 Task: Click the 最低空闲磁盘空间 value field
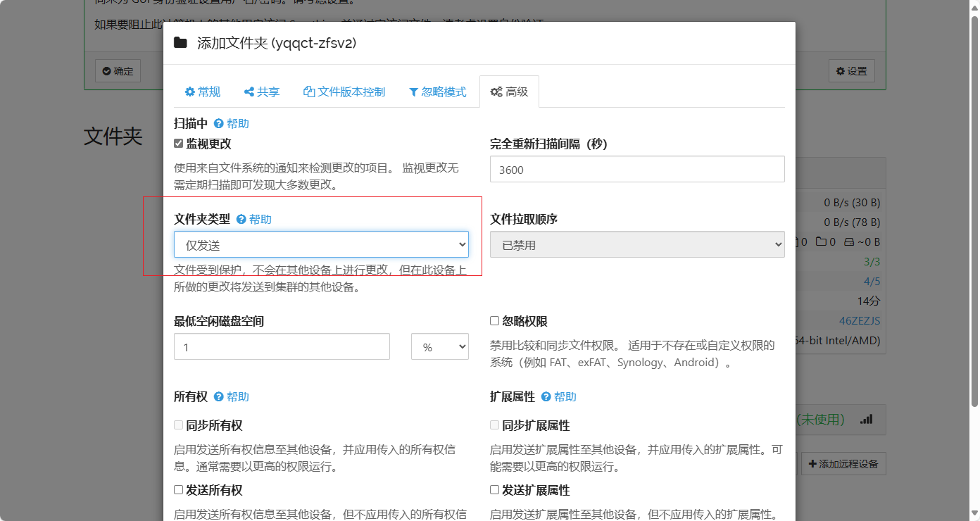point(282,346)
